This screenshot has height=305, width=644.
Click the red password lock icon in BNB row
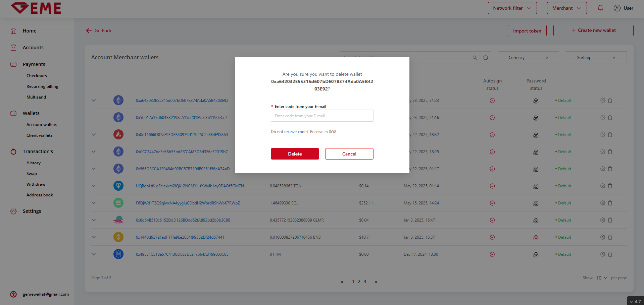536,237
